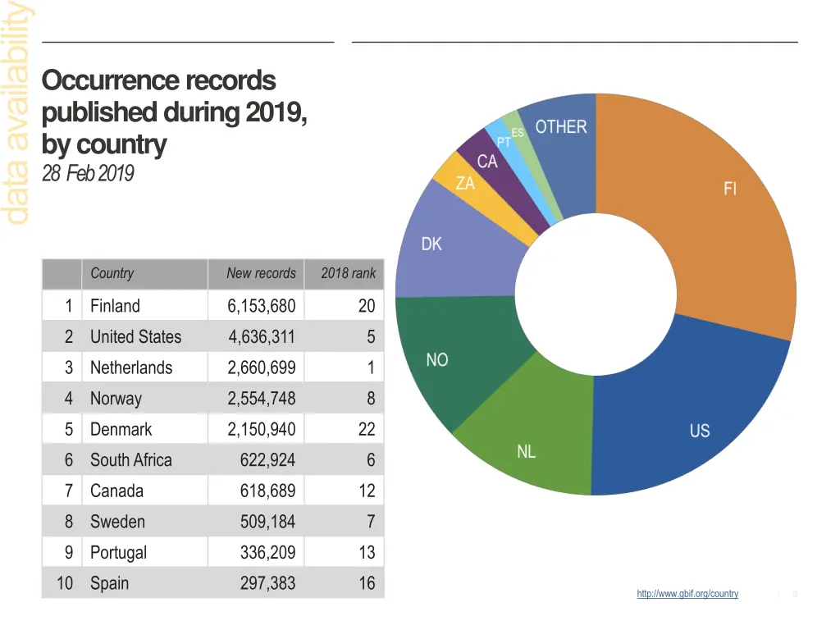Click the New records column header

tap(261, 274)
